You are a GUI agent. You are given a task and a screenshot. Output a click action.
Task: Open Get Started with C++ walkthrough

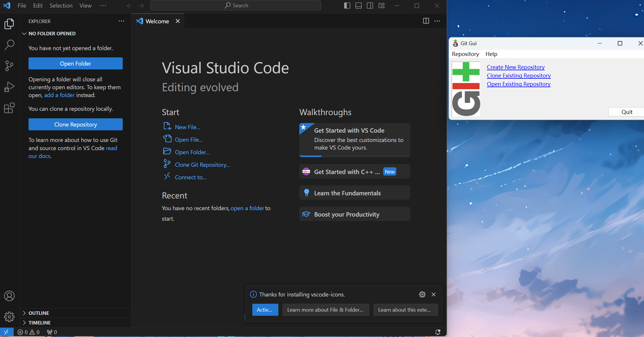355,172
